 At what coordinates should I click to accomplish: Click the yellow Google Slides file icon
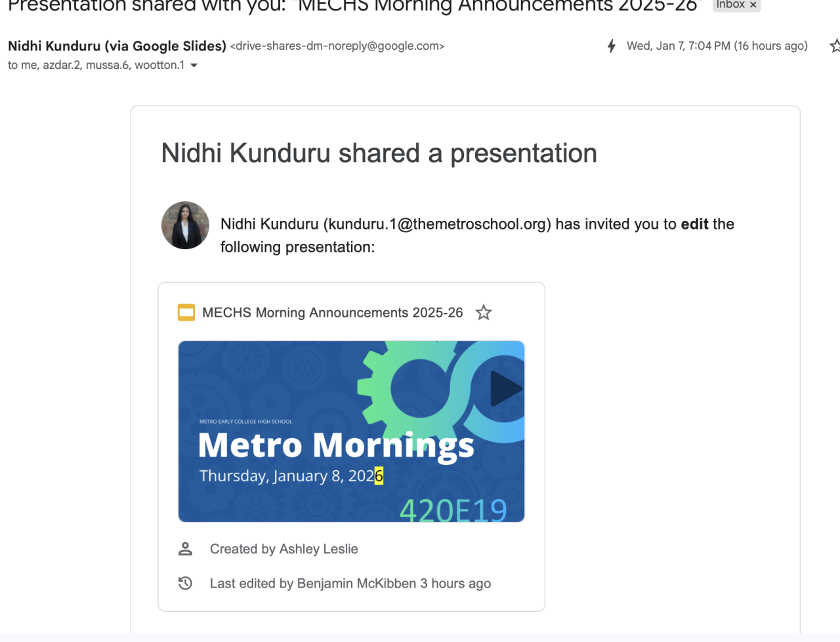click(186, 313)
